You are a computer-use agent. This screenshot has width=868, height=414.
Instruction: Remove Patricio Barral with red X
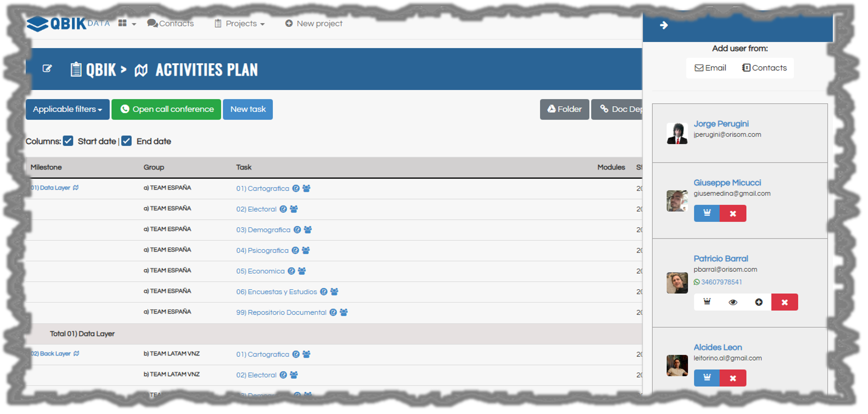pyautogui.click(x=784, y=302)
